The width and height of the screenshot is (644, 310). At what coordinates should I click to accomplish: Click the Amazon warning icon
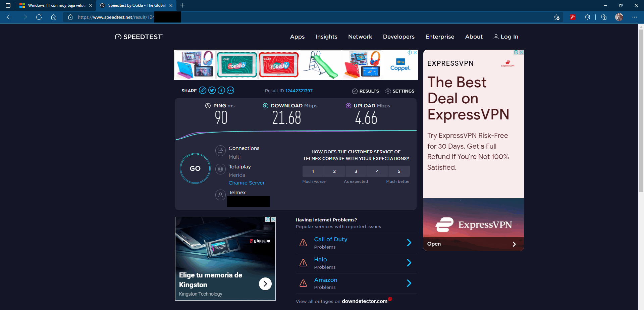click(x=303, y=283)
